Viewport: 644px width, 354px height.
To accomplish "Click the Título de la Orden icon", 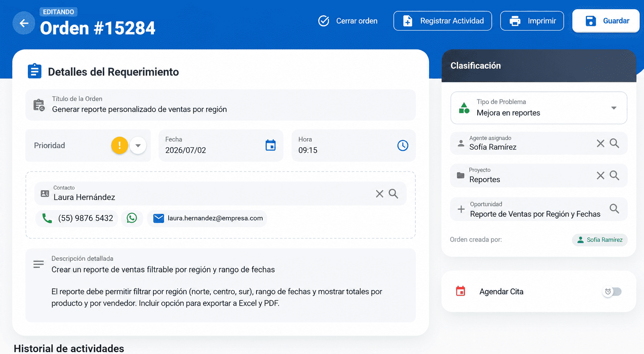I will click(39, 105).
